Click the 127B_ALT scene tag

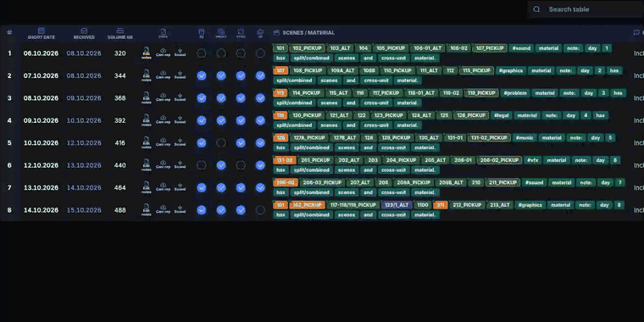click(x=345, y=137)
